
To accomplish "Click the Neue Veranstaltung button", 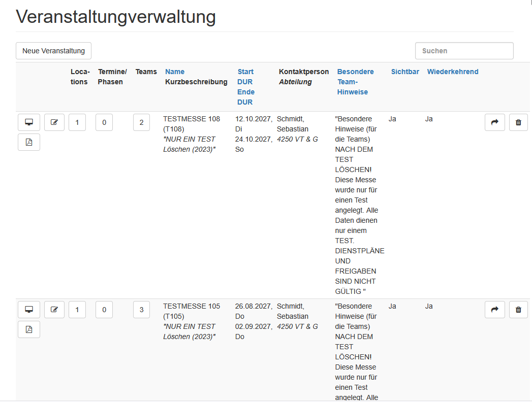I will point(53,50).
